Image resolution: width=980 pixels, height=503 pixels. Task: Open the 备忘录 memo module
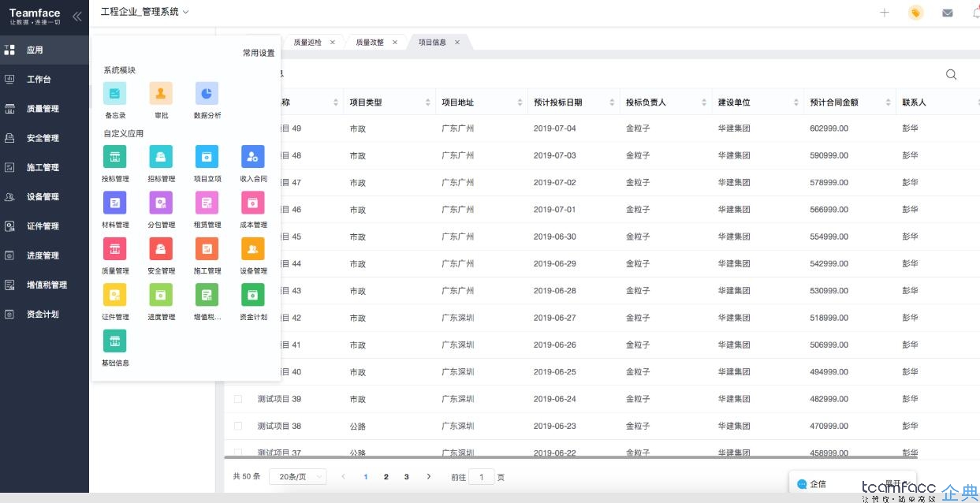tap(115, 94)
